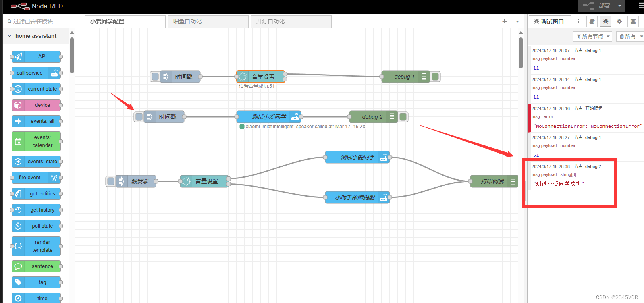
Task: Toggle the debug 1 node output
Action: [435, 77]
